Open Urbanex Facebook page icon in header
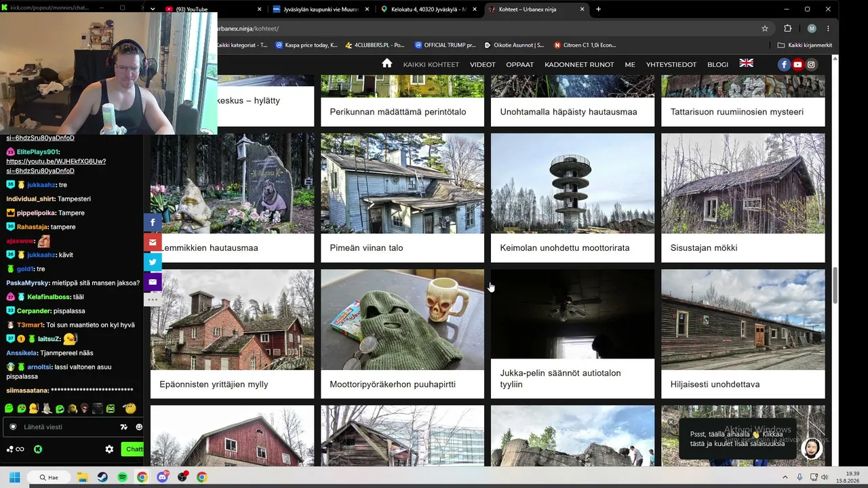Image resolution: width=868 pixels, height=488 pixels. (x=784, y=64)
